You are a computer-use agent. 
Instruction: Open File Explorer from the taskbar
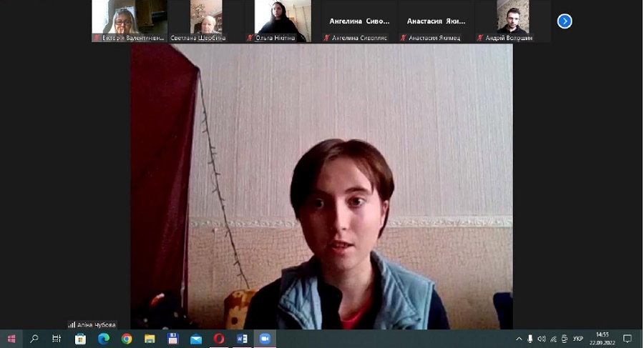tap(150, 339)
